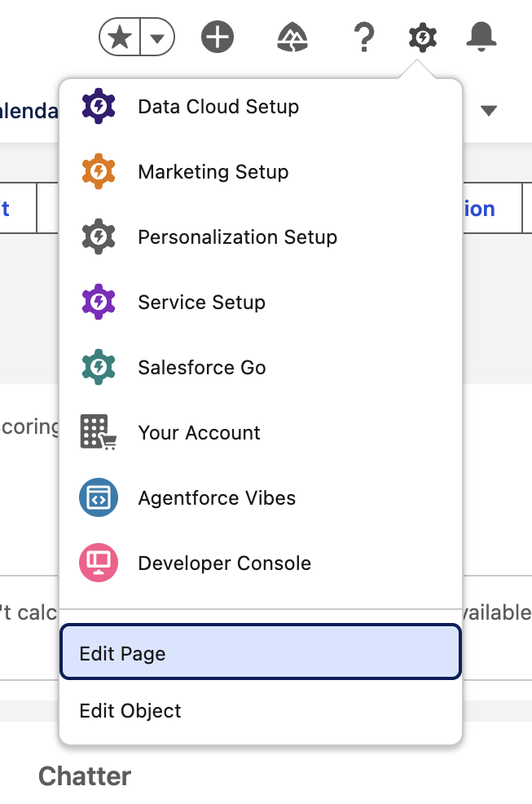Select the orange Marketing Setup gear icon
Viewport: 532px width, 804px height.
coord(98,171)
